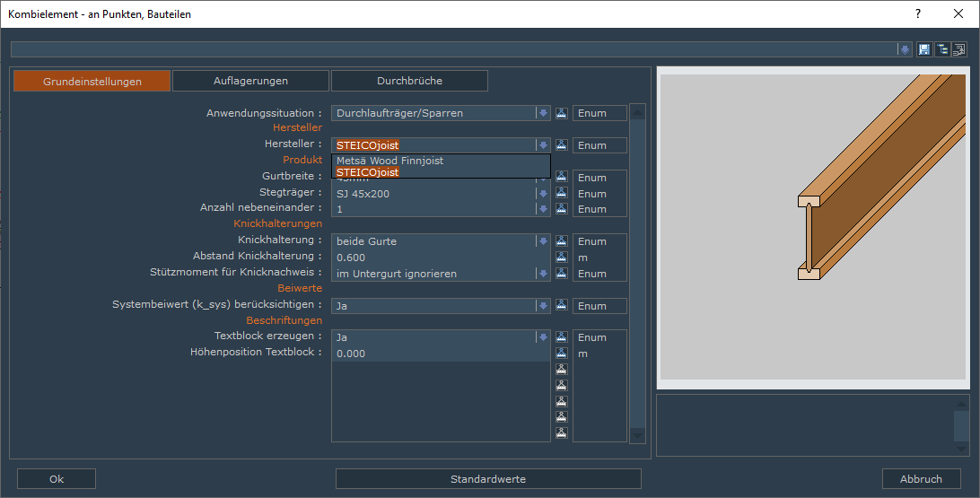The image size is (980, 498).
Task: Click the pick icon for Stützmoment für Knicknachweis
Action: pos(561,273)
